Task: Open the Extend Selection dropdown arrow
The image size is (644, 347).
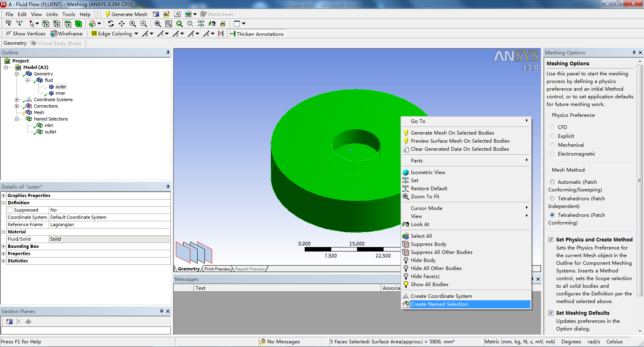Action: 99,24
